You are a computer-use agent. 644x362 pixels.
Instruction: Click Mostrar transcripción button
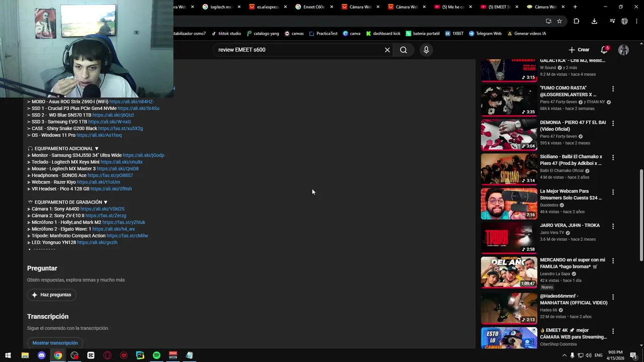[x=55, y=343]
